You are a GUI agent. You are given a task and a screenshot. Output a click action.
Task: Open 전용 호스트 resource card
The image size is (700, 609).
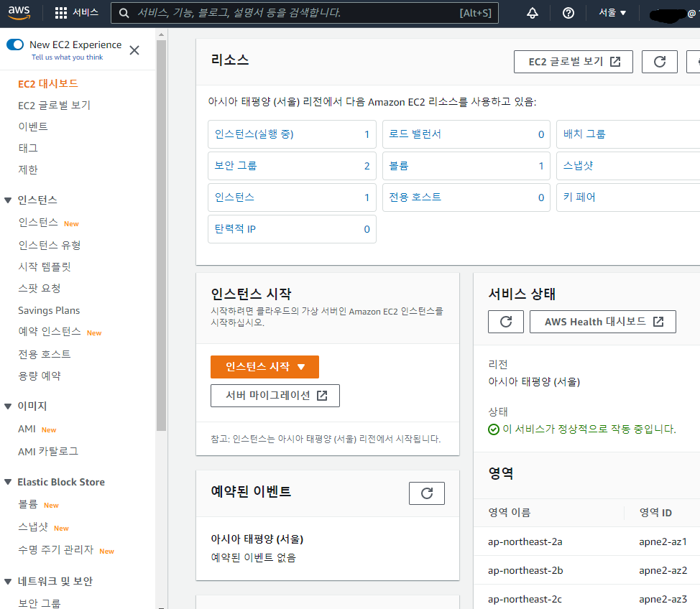pyautogui.click(x=466, y=197)
